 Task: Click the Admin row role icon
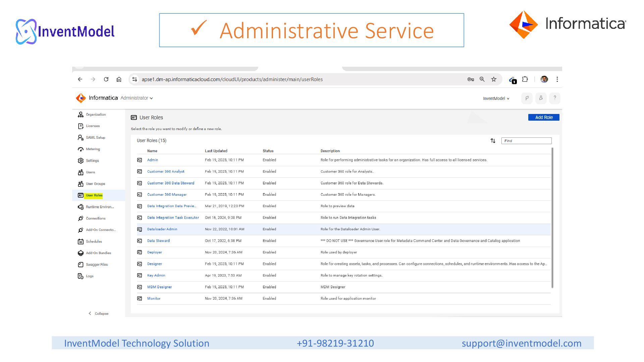(x=140, y=160)
